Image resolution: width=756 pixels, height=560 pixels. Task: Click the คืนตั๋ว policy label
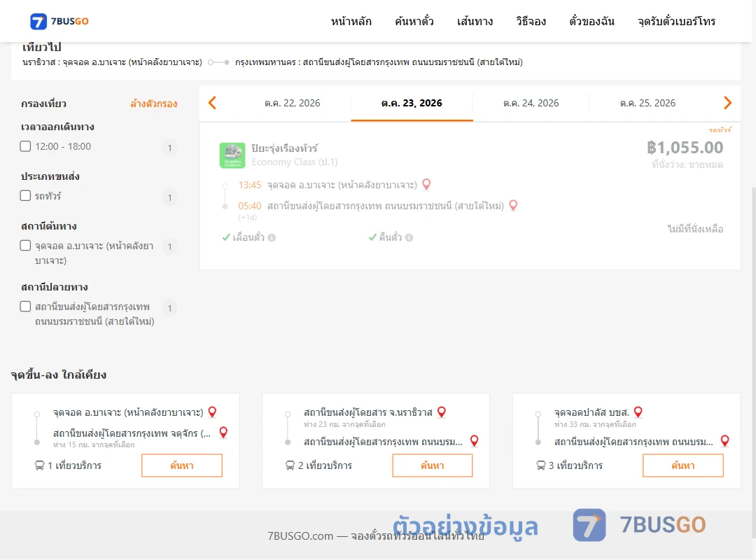(x=391, y=237)
